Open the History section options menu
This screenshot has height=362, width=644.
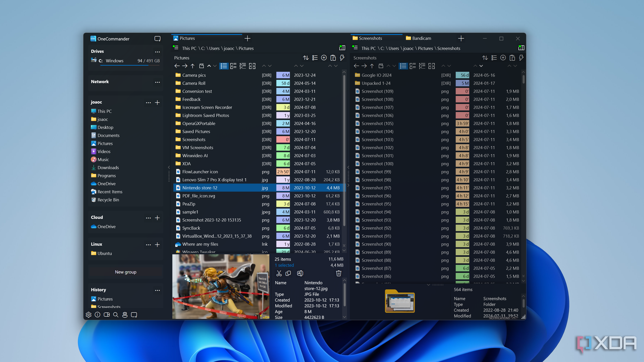(x=157, y=290)
